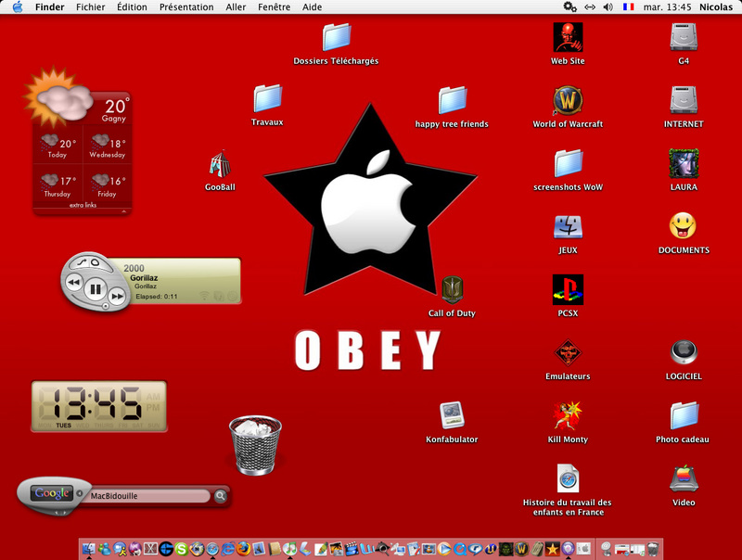Open the Video drive icon
This screenshot has height=560, width=742.
(x=684, y=478)
